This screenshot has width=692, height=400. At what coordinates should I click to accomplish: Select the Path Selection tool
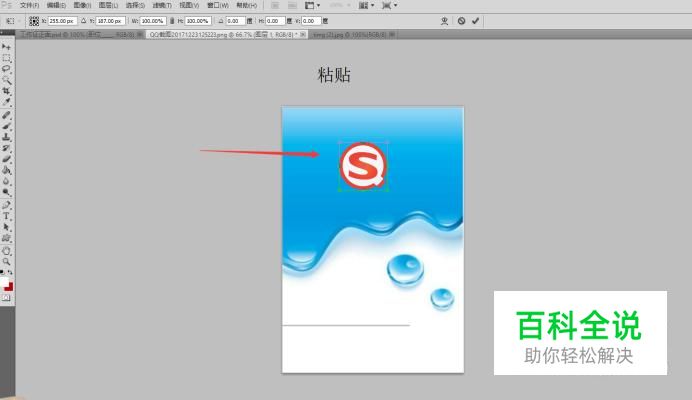[6, 227]
